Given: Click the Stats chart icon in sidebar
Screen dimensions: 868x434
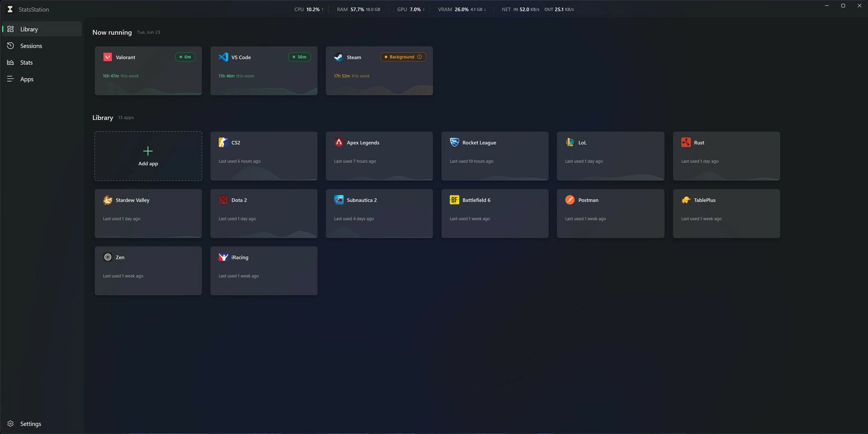Looking at the screenshot, I should [x=10, y=62].
